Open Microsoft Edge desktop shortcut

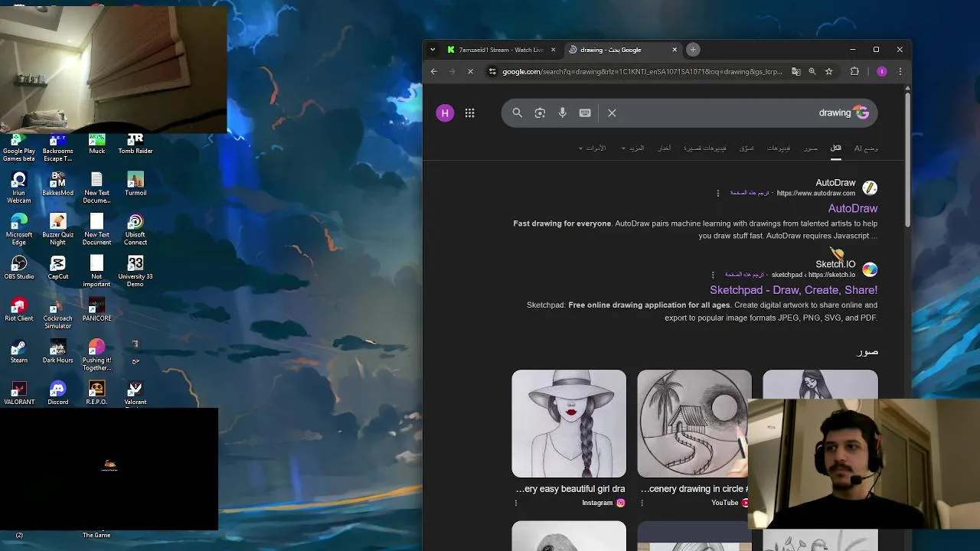click(x=19, y=230)
